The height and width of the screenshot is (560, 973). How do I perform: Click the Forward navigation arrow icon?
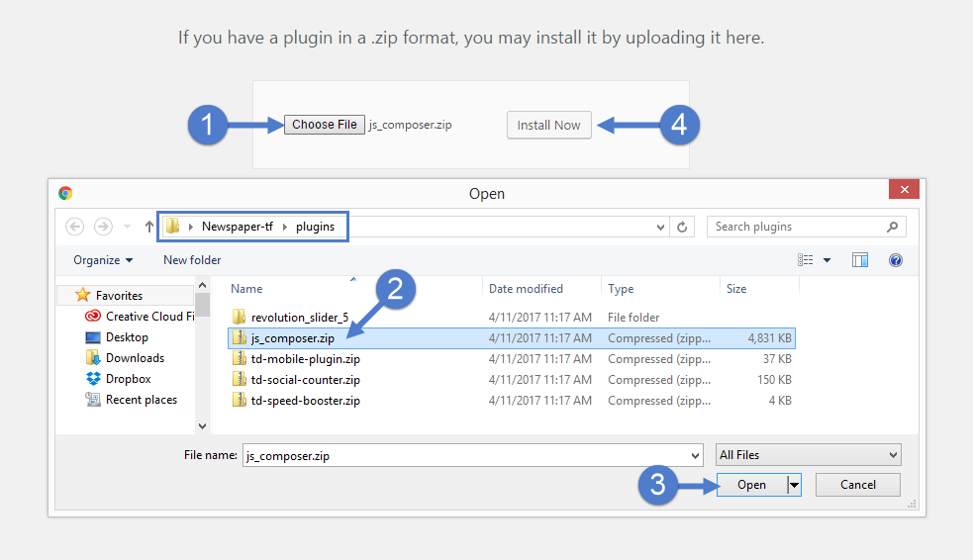(103, 227)
